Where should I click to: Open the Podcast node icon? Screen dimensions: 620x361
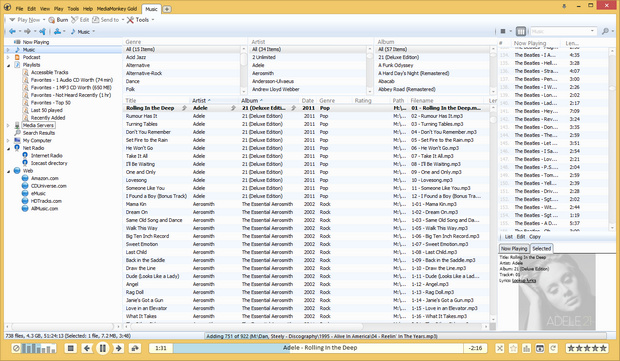17,57
